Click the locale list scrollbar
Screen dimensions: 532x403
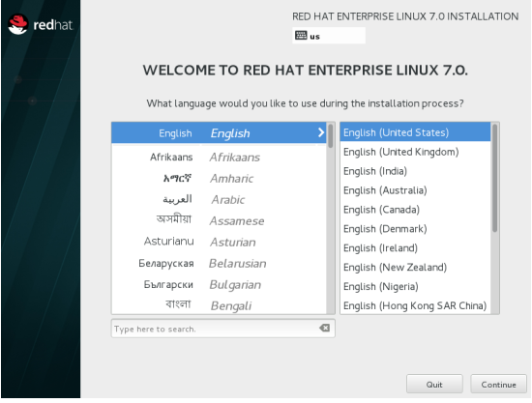(495, 218)
